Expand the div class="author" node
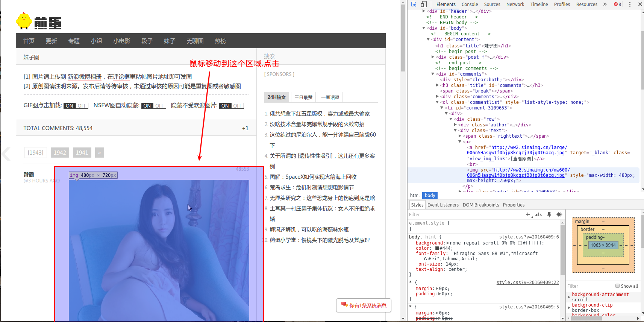Image resolution: width=644 pixels, height=322 pixels. 455,125
